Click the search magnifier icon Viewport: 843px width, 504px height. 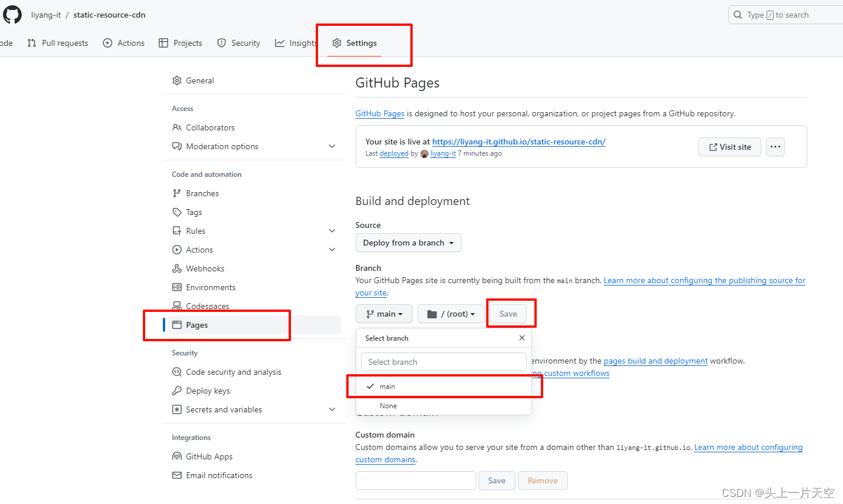[738, 15]
